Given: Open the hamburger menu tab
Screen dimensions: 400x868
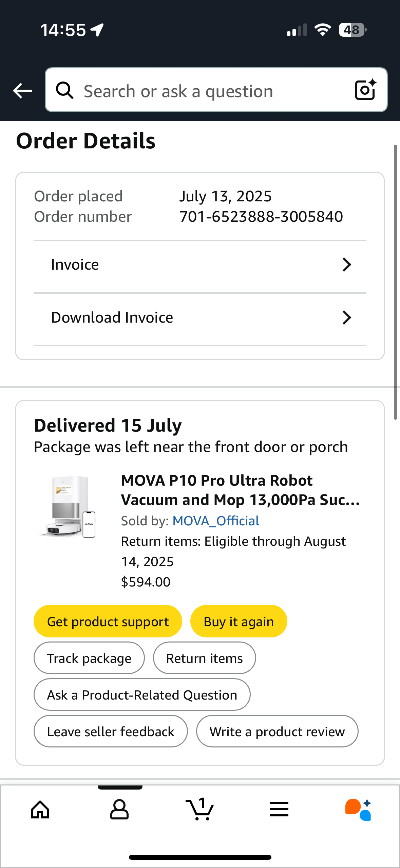Looking at the screenshot, I should point(279,810).
